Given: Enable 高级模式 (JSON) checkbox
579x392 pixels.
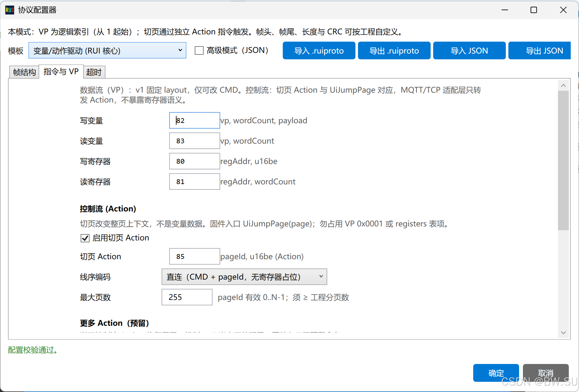Looking at the screenshot, I should [x=199, y=51].
